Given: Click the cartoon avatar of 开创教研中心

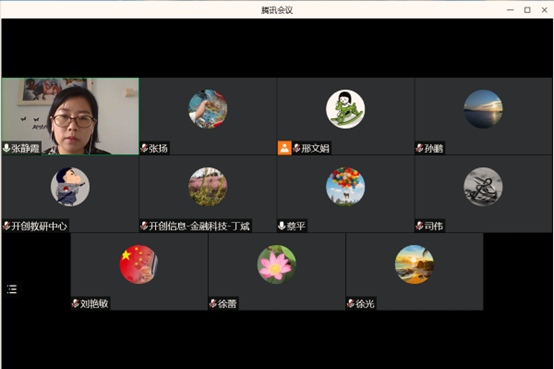Looking at the screenshot, I should point(70,187).
